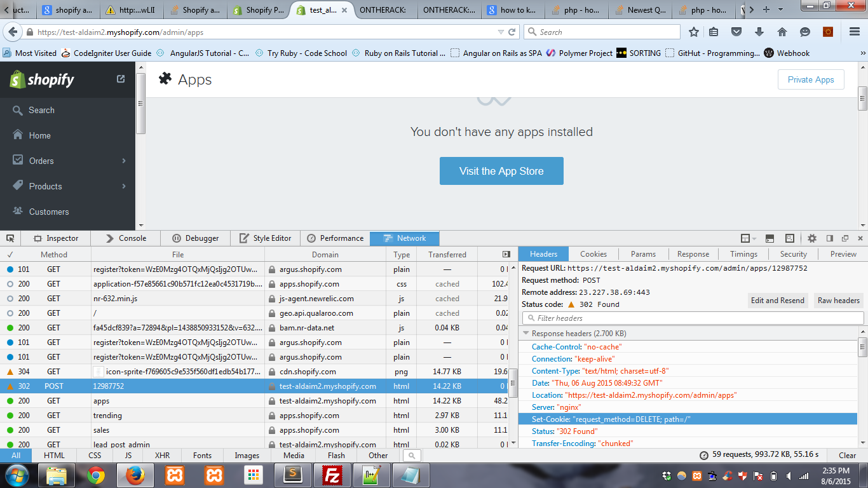
Task: Open the frame selector dropdown in devtools
Action: pos(748,238)
